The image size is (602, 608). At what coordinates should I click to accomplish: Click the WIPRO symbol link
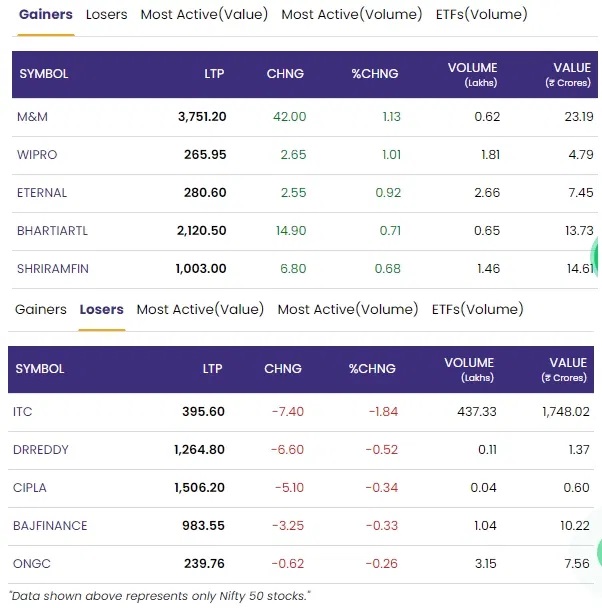(37, 155)
